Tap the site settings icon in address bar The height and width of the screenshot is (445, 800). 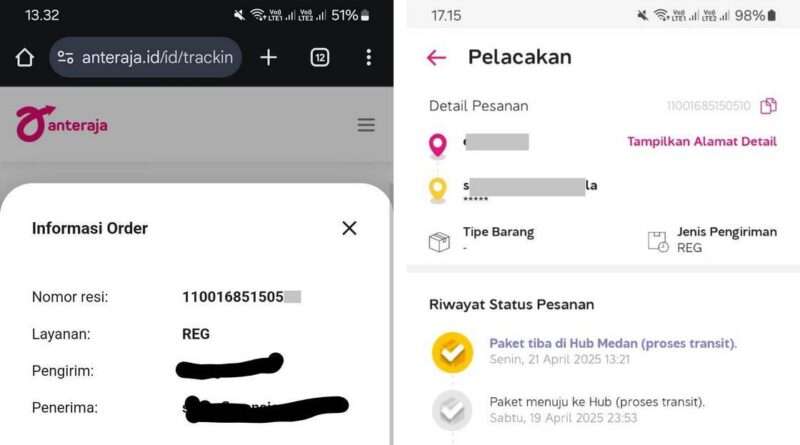65,58
